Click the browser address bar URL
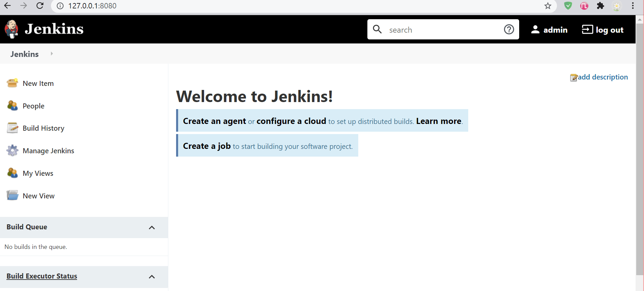The image size is (644, 291). pos(92,6)
